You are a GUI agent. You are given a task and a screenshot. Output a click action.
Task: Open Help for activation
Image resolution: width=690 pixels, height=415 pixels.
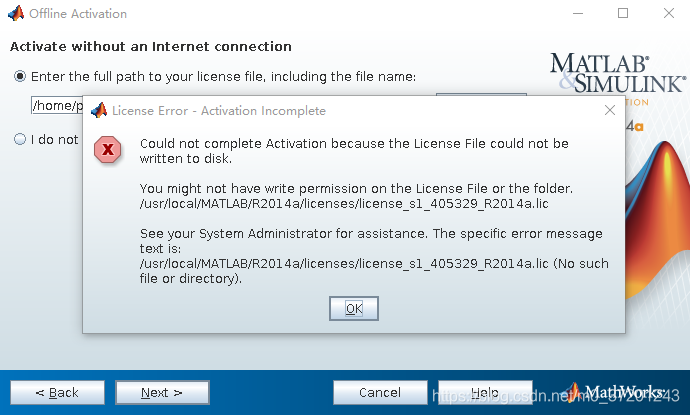click(484, 393)
